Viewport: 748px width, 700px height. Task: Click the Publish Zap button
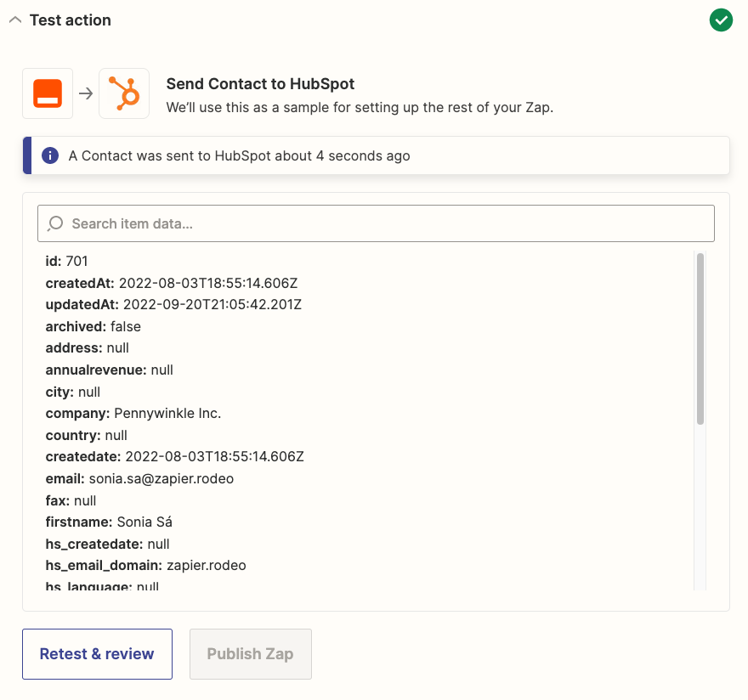251,654
